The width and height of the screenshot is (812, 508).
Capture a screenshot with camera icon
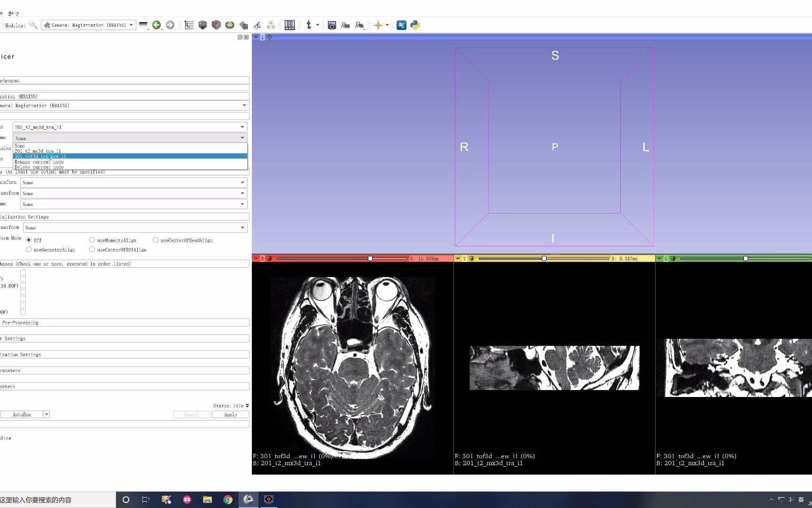coord(332,25)
